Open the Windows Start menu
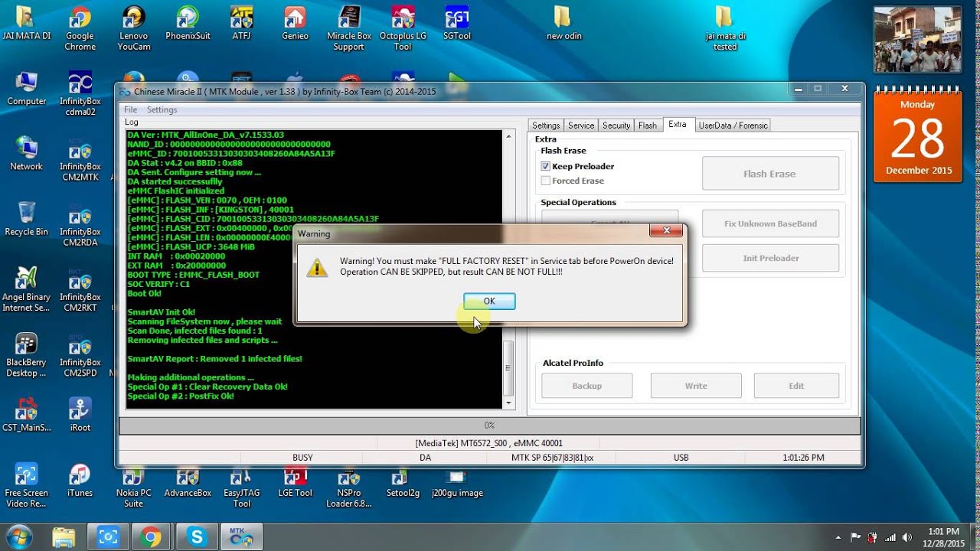Viewport: 980px width, 551px height. [18, 537]
